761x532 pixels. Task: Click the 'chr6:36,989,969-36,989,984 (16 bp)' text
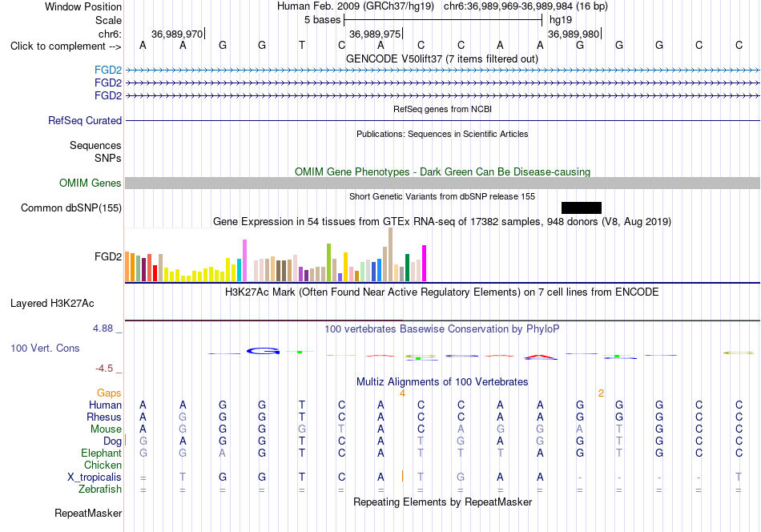(525, 6)
